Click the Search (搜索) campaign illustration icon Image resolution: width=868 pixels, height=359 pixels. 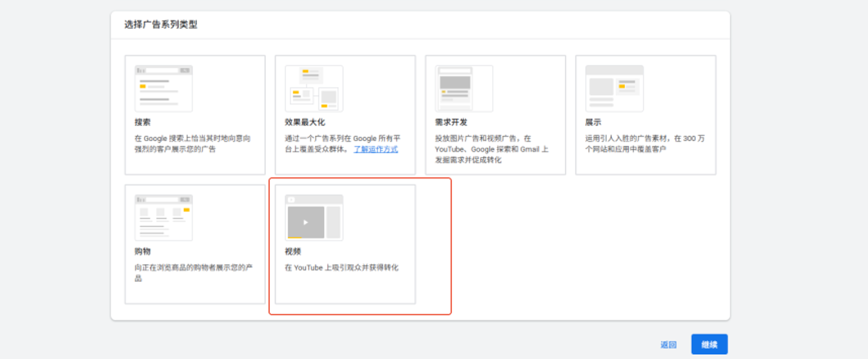tap(163, 88)
